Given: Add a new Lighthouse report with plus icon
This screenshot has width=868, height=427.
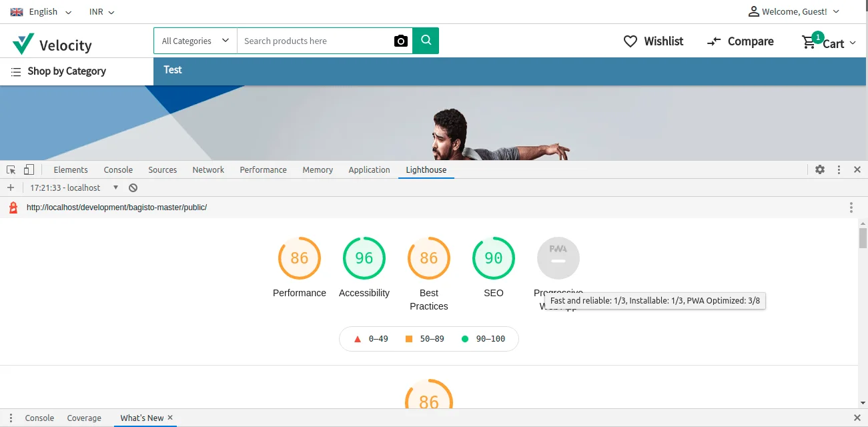Looking at the screenshot, I should point(11,188).
